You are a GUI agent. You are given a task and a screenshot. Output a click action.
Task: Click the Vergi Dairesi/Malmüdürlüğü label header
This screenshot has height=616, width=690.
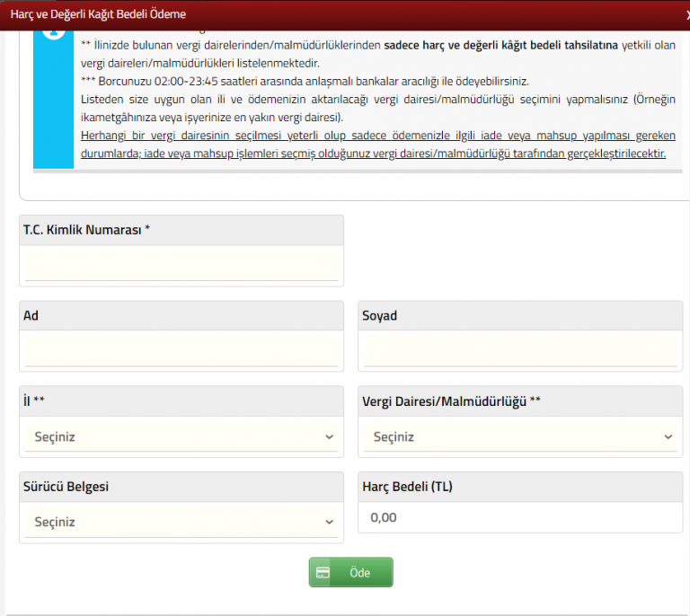(451, 400)
